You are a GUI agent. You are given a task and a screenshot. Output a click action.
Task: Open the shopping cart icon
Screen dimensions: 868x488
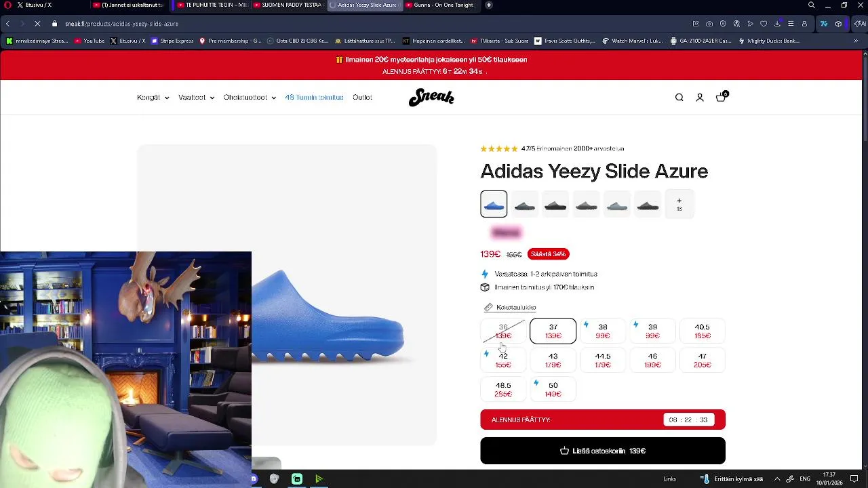click(x=721, y=97)
